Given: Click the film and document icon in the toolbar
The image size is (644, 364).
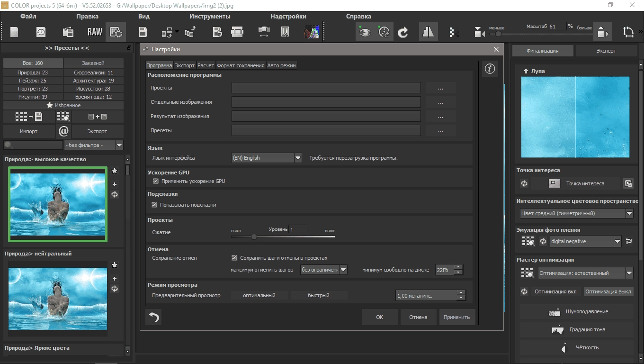Looking at the screenshot, I should tap(68, 32).
